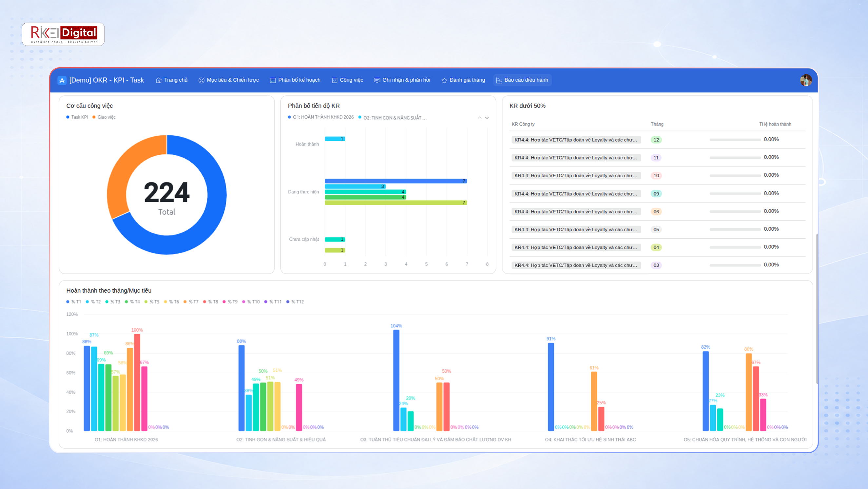Click progress bar of month 12 KR row
This screenshot has height=489, width=868.
click(735, 140)
